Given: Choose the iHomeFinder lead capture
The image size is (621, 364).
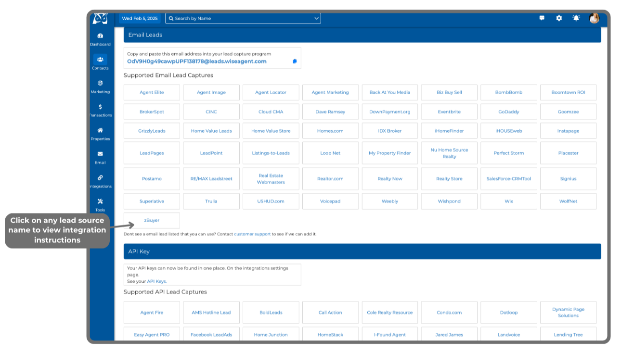Looking at the screenshot, I should 449,131.
